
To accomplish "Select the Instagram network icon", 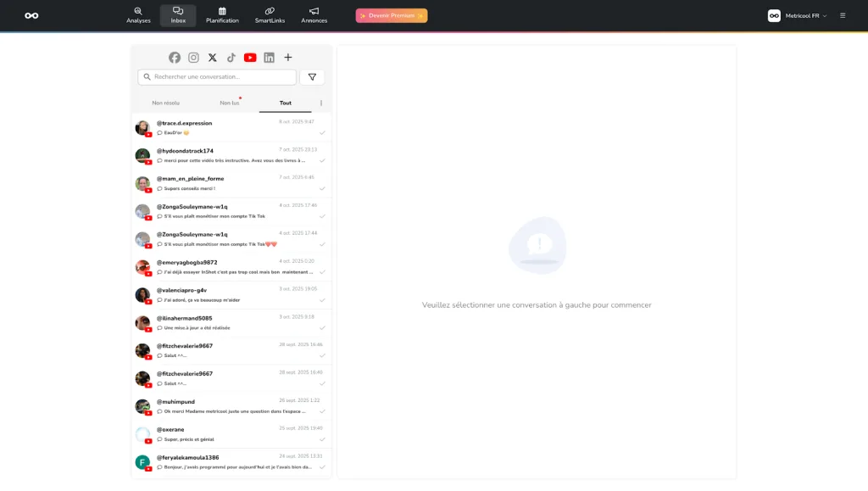I will point(193,58).
